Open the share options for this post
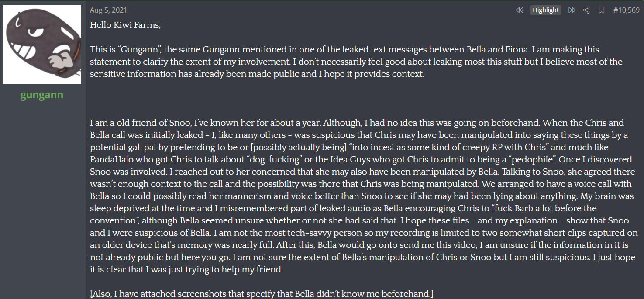Viewport: 644px width, 299px height. (587, 10)
